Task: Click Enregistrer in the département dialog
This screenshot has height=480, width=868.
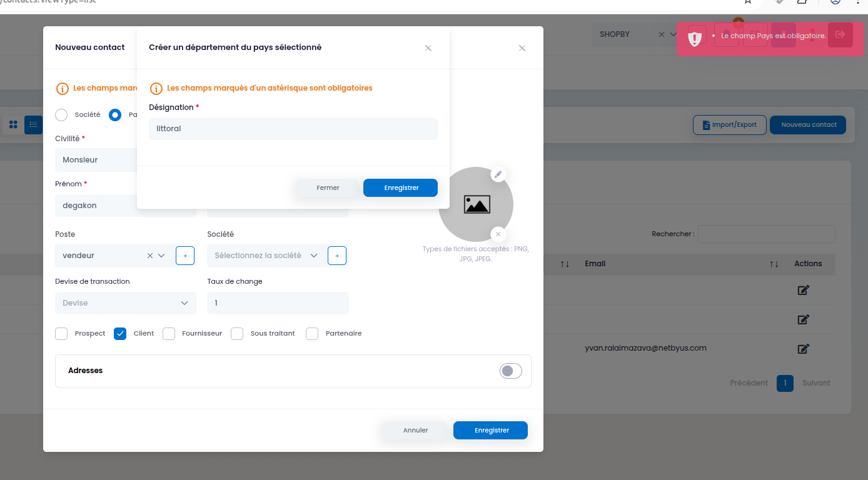Action: point(400,188)
